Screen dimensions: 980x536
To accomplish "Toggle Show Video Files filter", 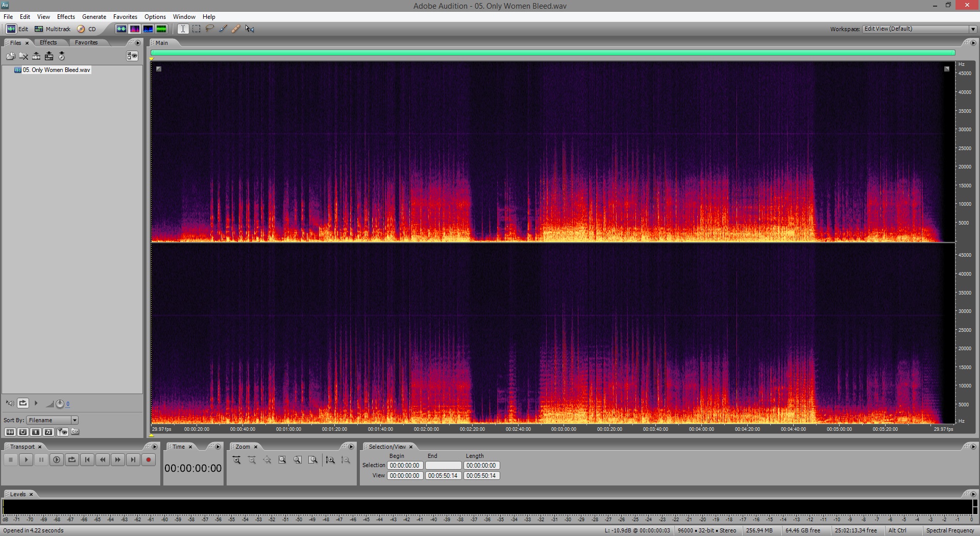I will pos(36,432).
